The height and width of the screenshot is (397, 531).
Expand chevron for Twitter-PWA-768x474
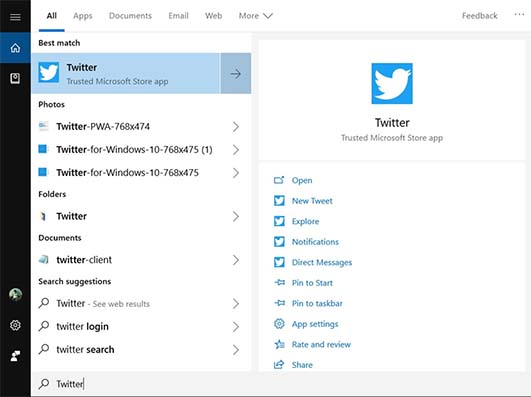pos(236,127)
